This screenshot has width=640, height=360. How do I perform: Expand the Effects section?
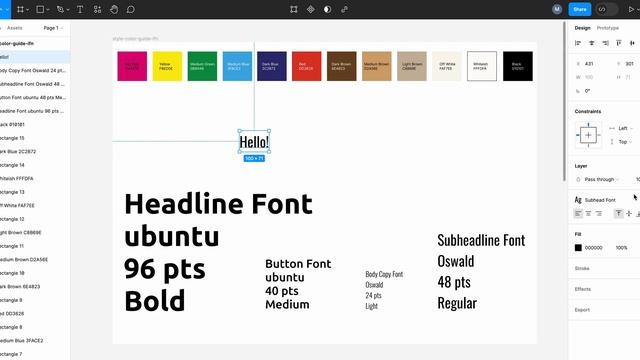(582, 289)
